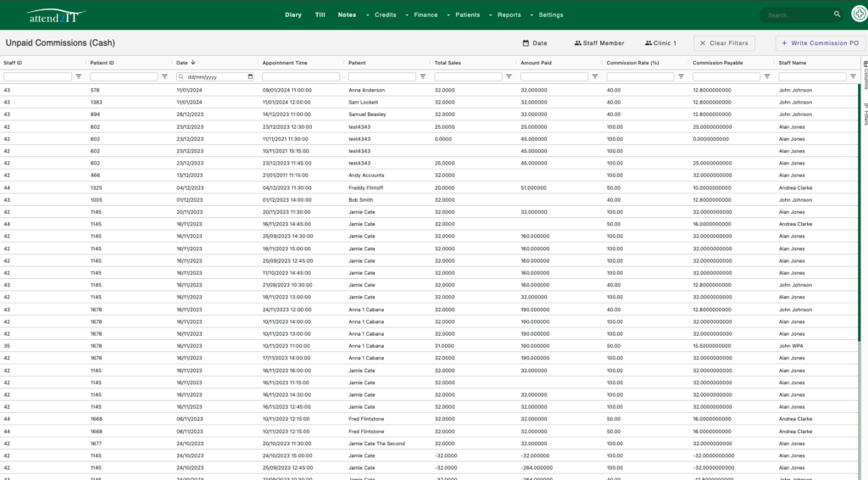868x480 pixels.
Task: Click the Write Commission PO button
Action: click(821, 43)
